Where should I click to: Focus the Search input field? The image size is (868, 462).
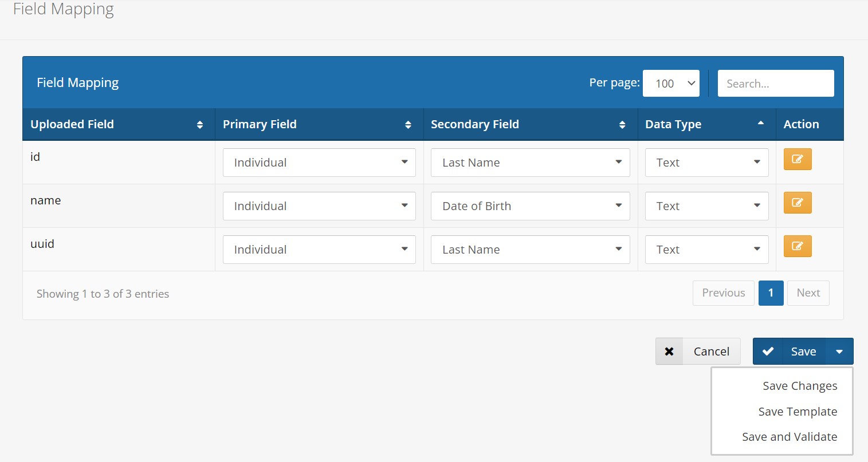(775, 84)
